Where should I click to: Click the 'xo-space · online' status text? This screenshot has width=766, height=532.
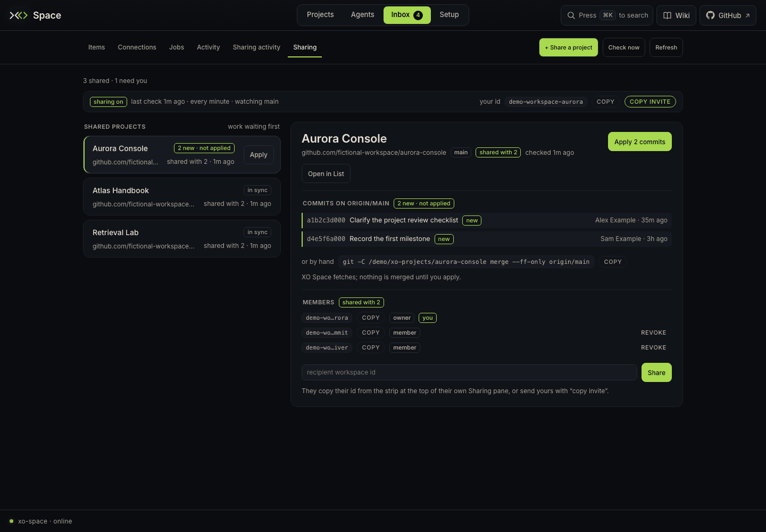[x=45, y=521]
